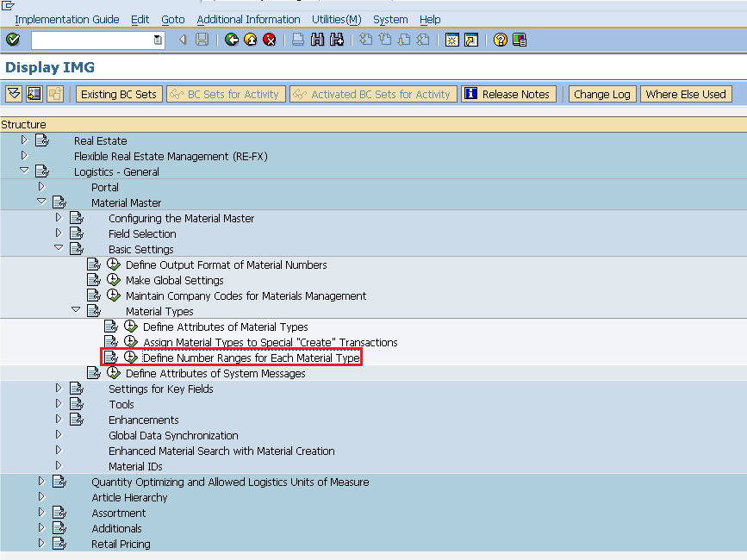Image resolution: width=747 pixels, height=560 pixels.
Task: Click the First Page icon
Action: coord(365,40)
